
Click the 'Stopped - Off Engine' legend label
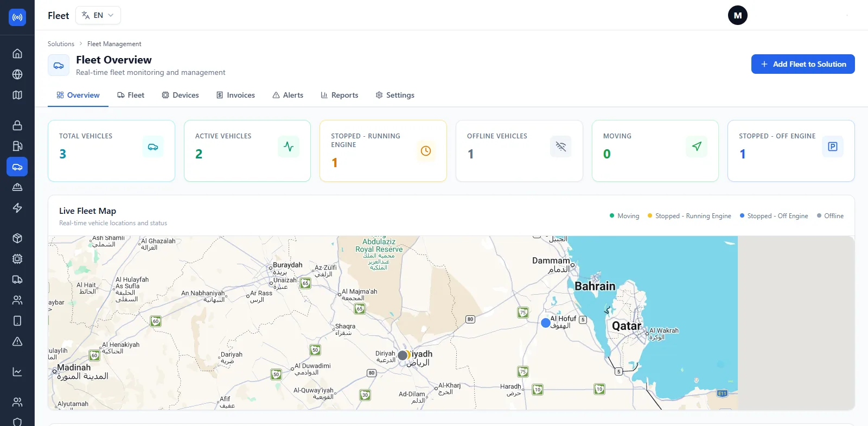[777, 216]
